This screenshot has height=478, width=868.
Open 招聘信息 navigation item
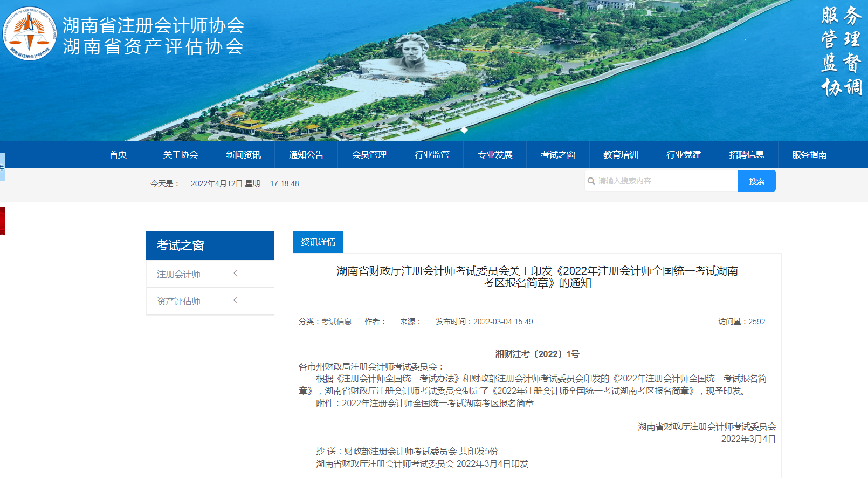coord(747,155)
